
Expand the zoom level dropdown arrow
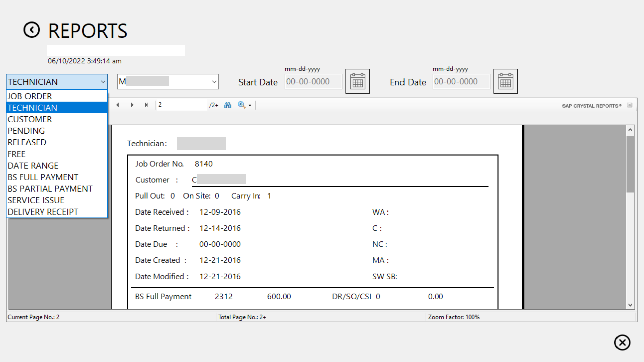tap(250, 106)
